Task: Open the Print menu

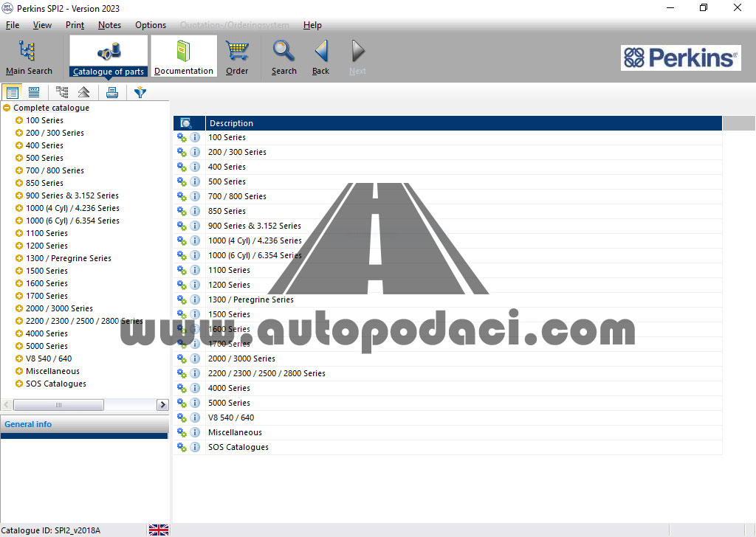Action: pyautogui.click(x=75, y=25)
